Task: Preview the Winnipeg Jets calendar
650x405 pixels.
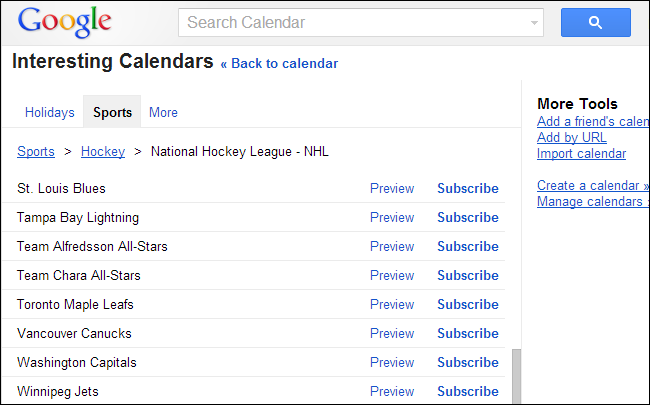Action: click(392, 391)
